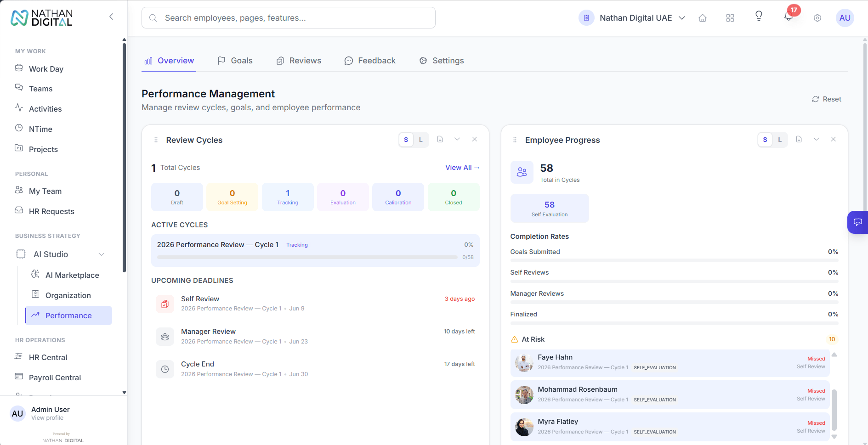Open the settings gear in top bar
This screenshot has height=445, width=868.
[817, 18]
